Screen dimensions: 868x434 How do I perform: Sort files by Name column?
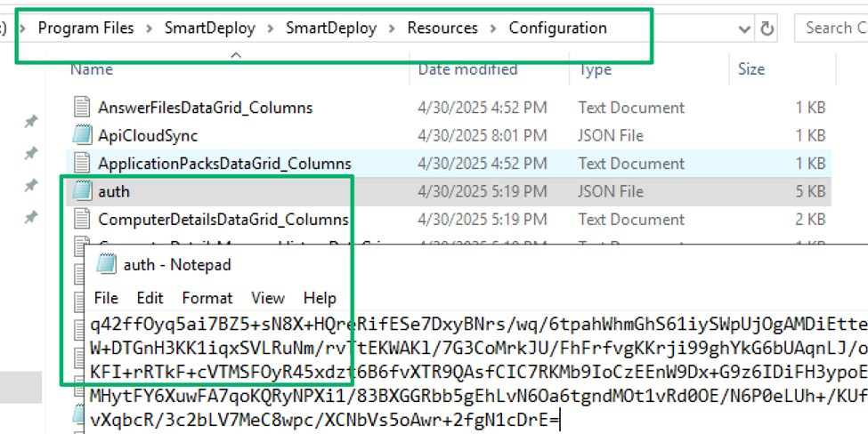point(92,69)
